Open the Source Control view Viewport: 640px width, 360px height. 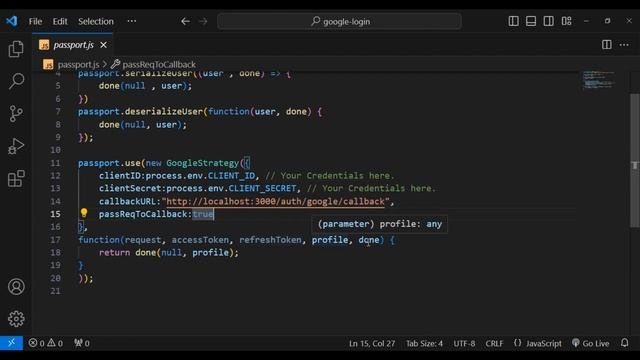coord(16,113)
